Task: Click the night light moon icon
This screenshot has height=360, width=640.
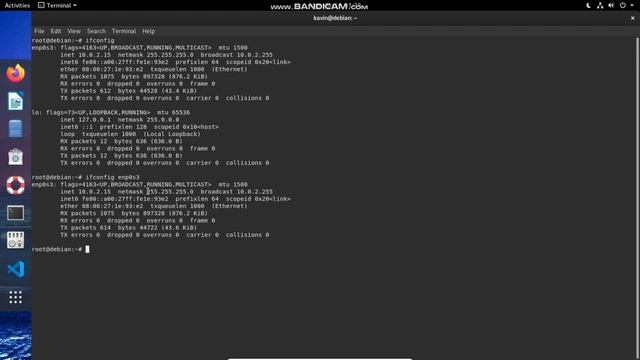Action: point(588,5)
